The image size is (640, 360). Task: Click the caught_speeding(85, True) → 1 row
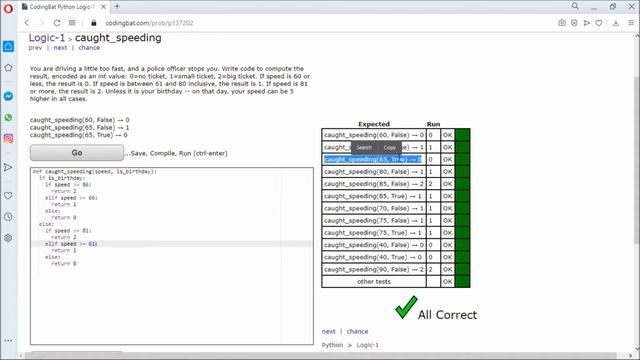tap(396, 196)
